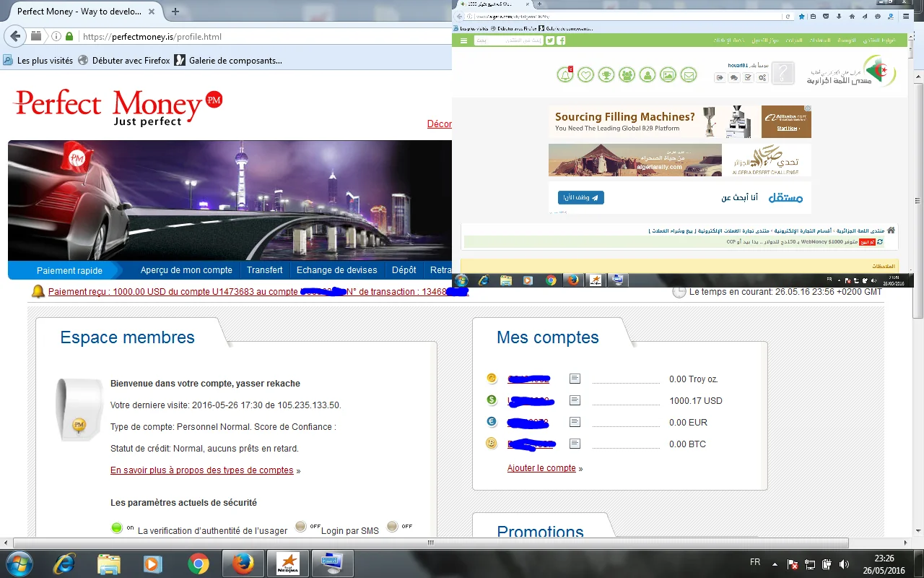
Task: Open the Firefox hamburger menu in inset window
Action: (x=906, y=16)
